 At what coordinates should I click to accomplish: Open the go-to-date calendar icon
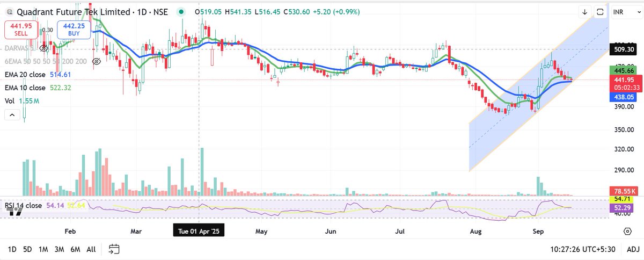[114, 249]
